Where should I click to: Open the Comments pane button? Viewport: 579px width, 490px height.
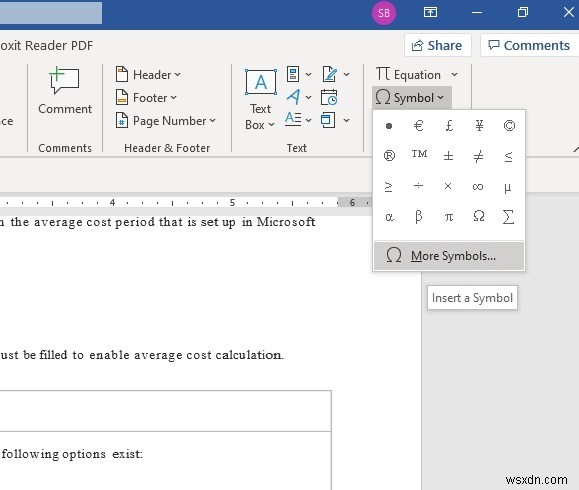530,45
